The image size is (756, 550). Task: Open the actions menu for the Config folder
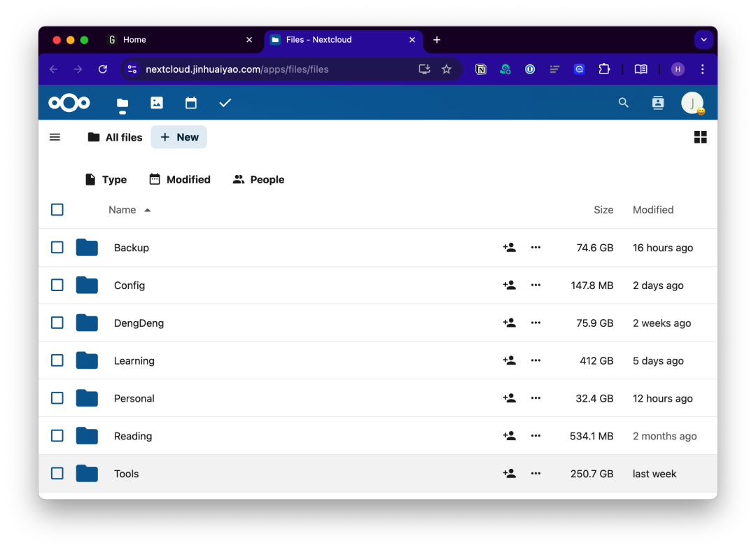coord(535,285)
